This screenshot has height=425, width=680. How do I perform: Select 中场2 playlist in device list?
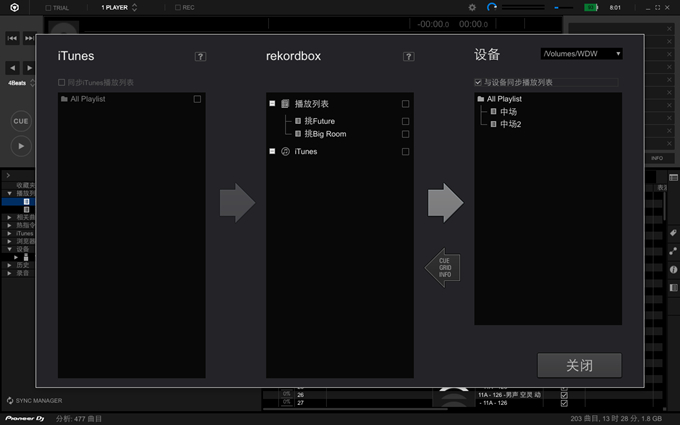coord(511,124)
